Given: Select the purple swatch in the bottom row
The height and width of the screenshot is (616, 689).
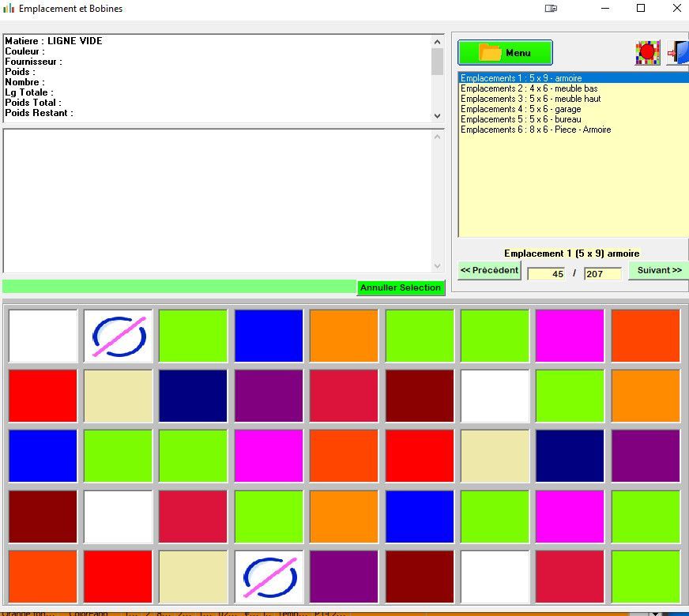Looking at the screenshot, I should 344,577.
